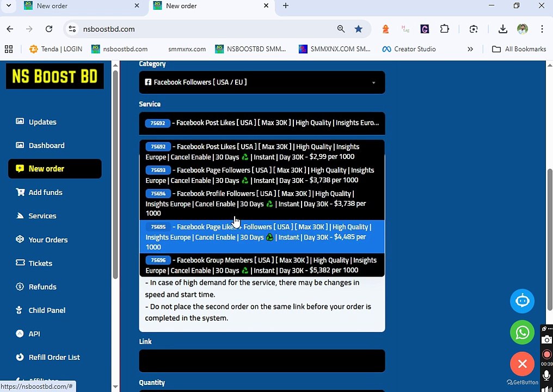Toggle the recorder microphone icon

tap(546, 375)
